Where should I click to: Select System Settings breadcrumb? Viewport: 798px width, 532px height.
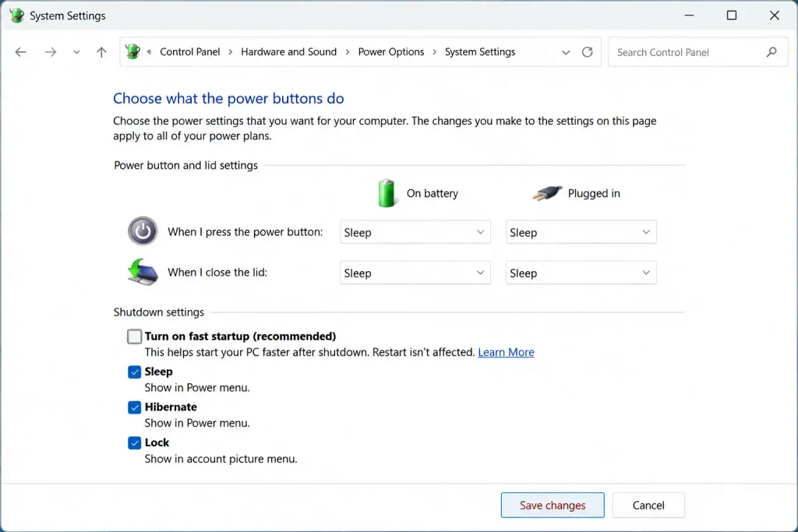click(480, 52)
